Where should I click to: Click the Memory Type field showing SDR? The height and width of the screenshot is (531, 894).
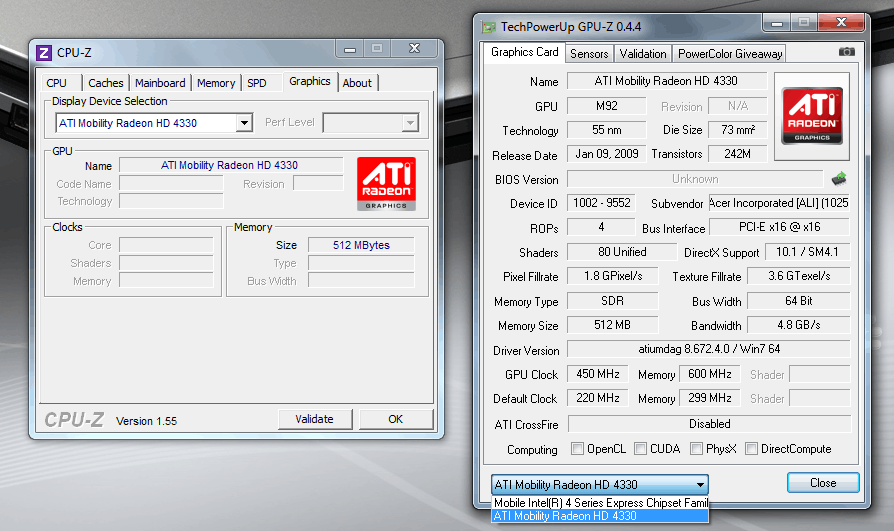tap(613, 301)
